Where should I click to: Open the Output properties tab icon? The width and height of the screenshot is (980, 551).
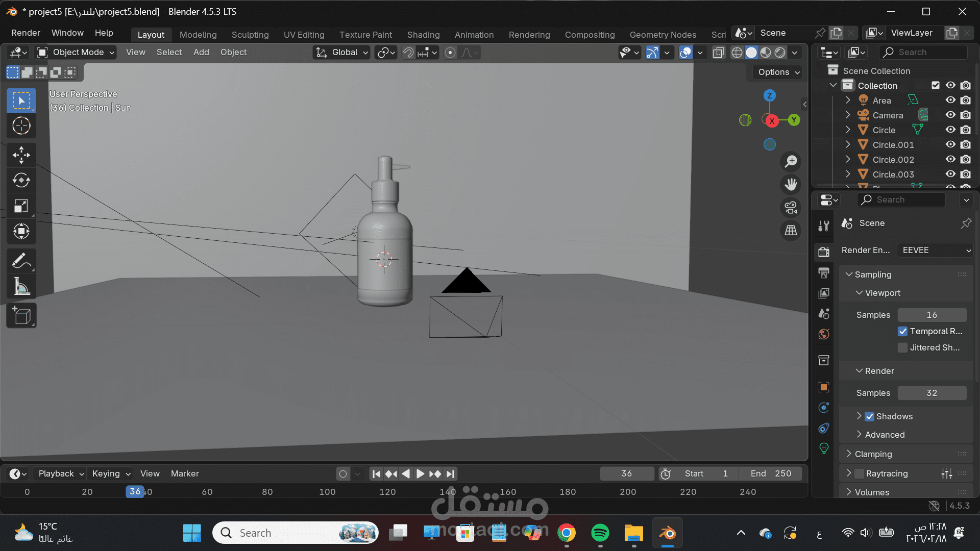823,273
